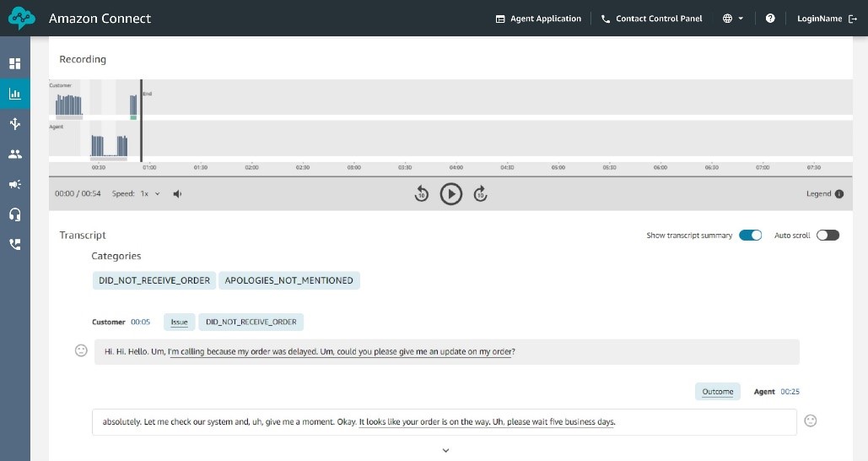Play the recording
Screen dimensions: 868x461
[x=451, y=194]
